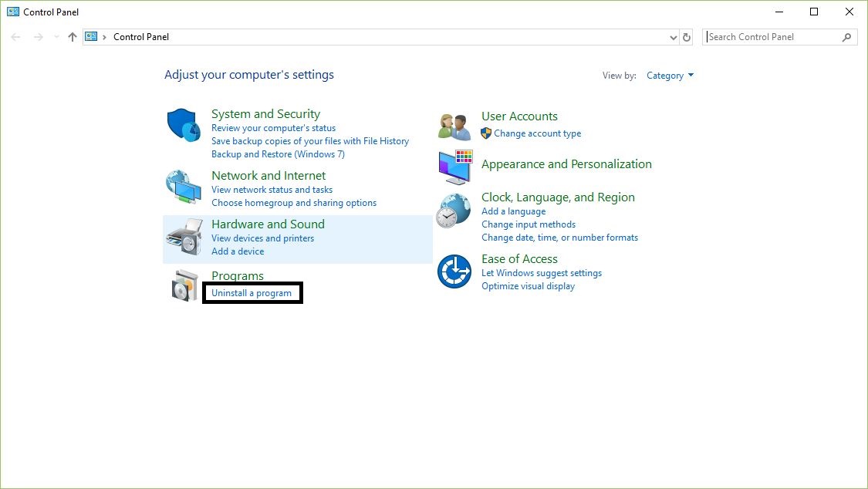Open Appearance and Personalization heading
The image size is (868, 489).
566,164
